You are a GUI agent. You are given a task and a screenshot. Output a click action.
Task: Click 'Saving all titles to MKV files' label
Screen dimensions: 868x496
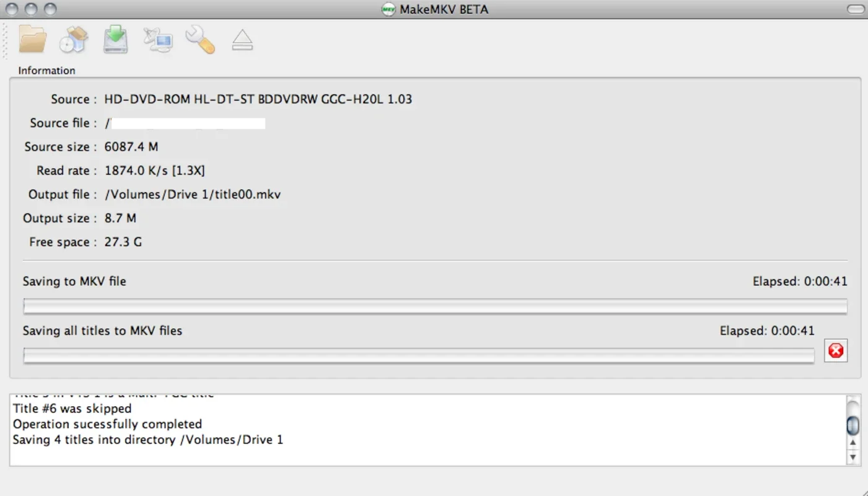click(x=102, y=331)
